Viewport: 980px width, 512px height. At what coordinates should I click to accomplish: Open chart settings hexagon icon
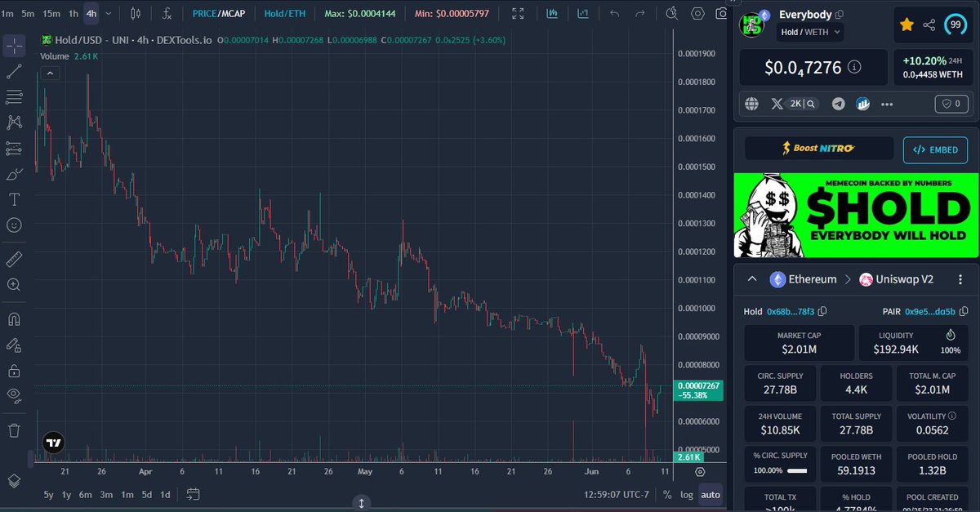coord(697,13)
